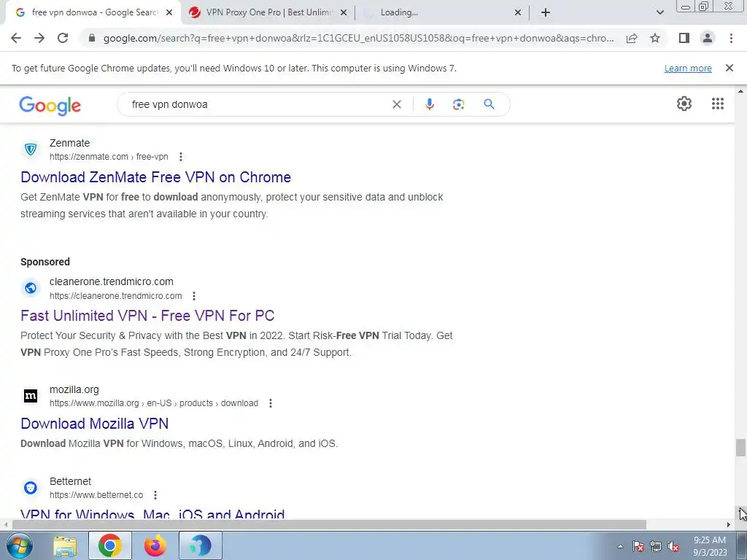Click the horizontal scrollbar thumb

pos(329,525)
